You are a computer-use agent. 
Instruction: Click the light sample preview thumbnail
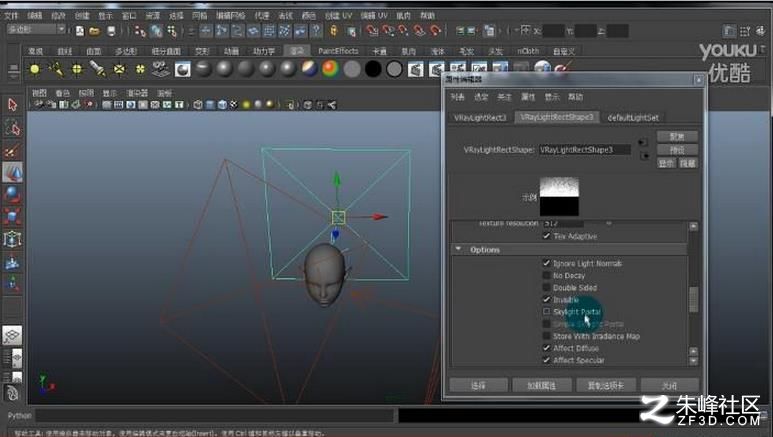point(559,197)
